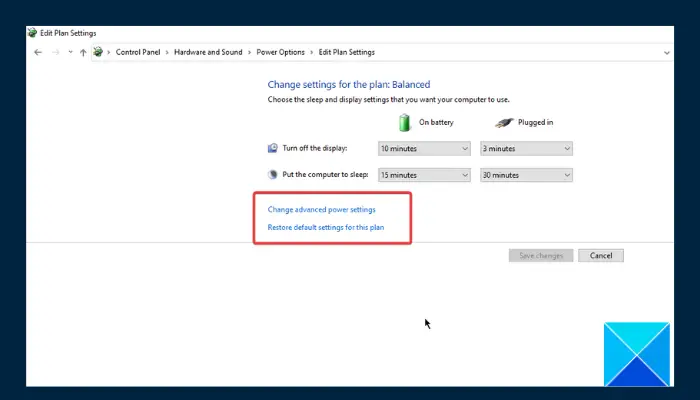Click the Save changes button
Image resolution: width=700 pixels, height=400 pixels.
pyautogui.click(x=541, y=256)
